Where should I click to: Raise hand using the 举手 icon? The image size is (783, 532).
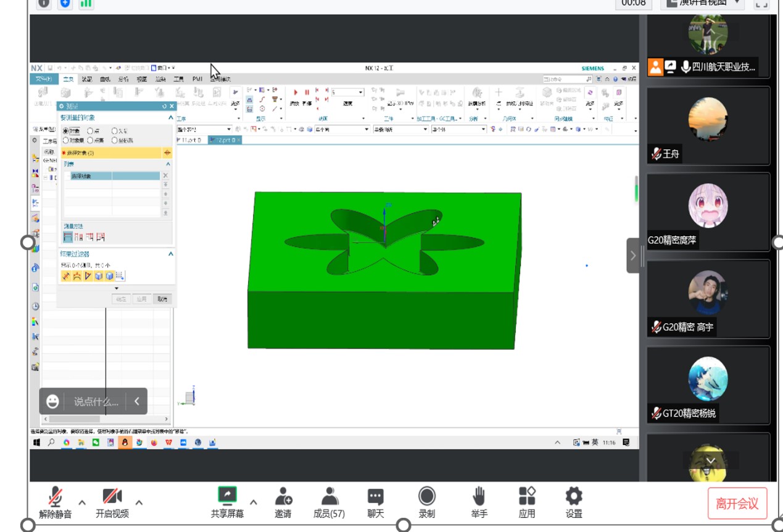pyautogui.click(x=479, y=496)
